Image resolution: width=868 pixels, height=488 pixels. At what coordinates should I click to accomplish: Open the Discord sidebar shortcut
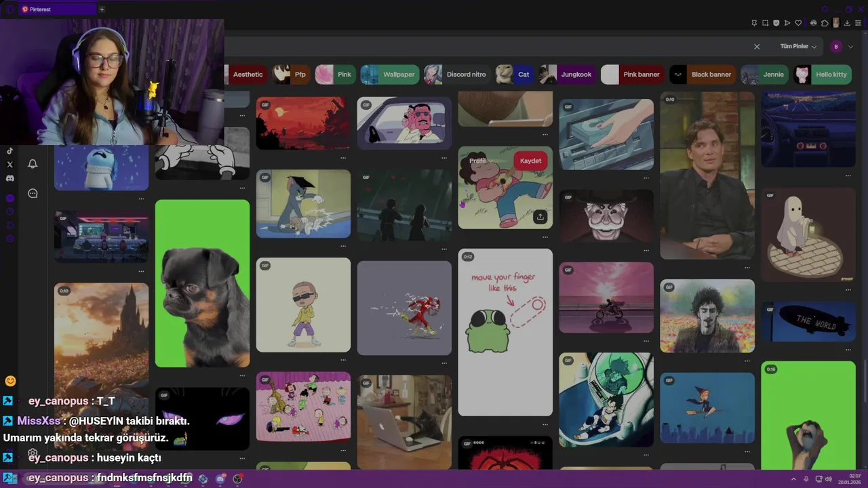(9, 178)
